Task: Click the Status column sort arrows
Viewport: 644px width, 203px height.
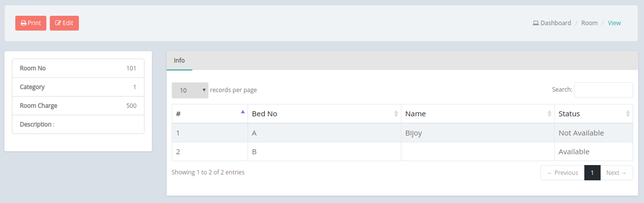Action: tap(628, 114)
